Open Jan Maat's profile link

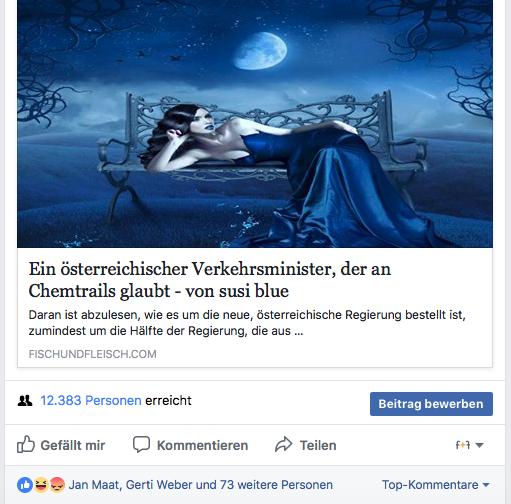[94, 485]
